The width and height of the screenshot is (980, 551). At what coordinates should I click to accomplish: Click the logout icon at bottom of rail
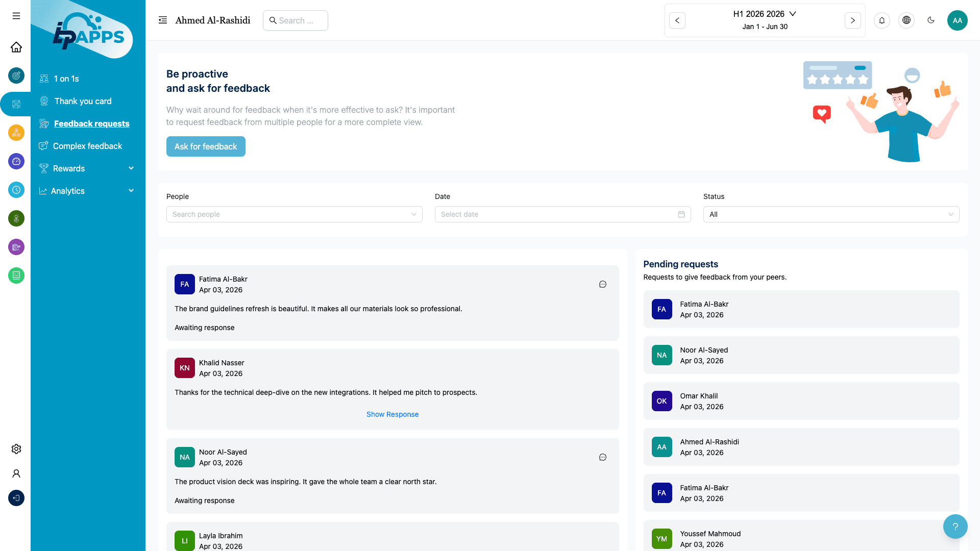(x=16, y=498)
